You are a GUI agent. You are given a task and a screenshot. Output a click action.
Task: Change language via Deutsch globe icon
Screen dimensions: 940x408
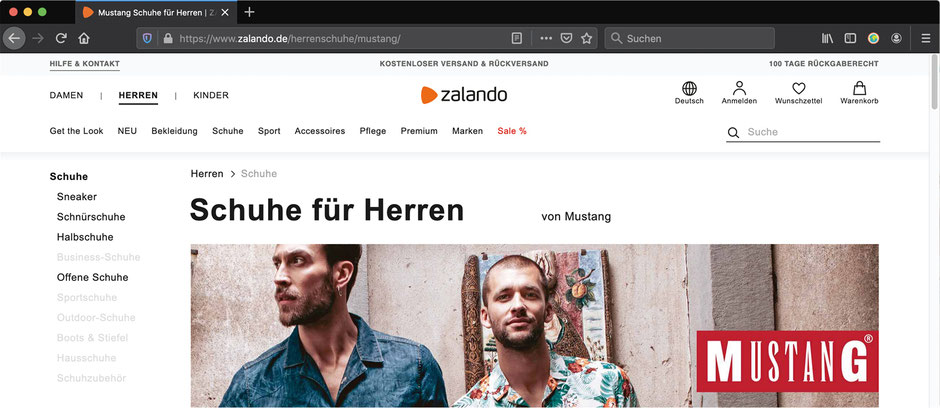point(689,89)
